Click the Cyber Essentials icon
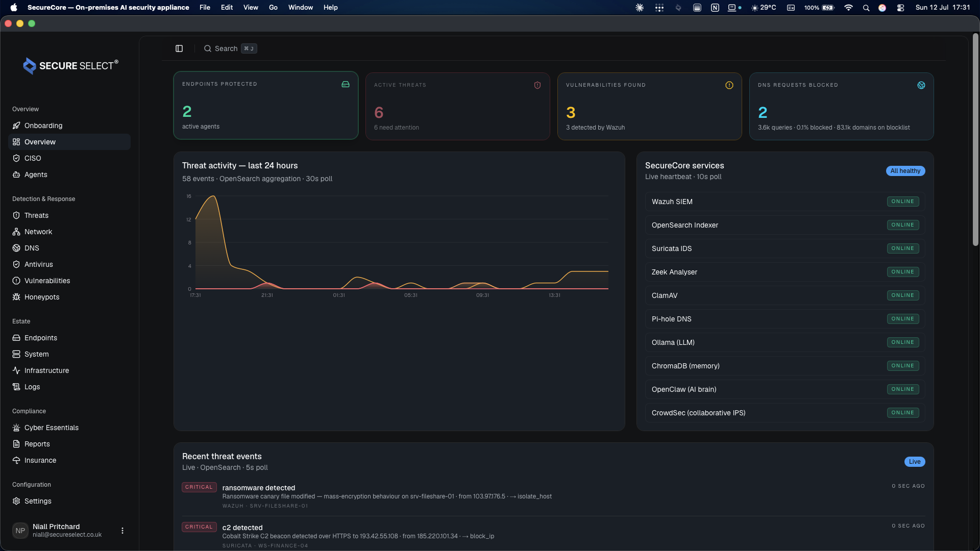This screenshot has width=980, height=551. coord(16,428)
